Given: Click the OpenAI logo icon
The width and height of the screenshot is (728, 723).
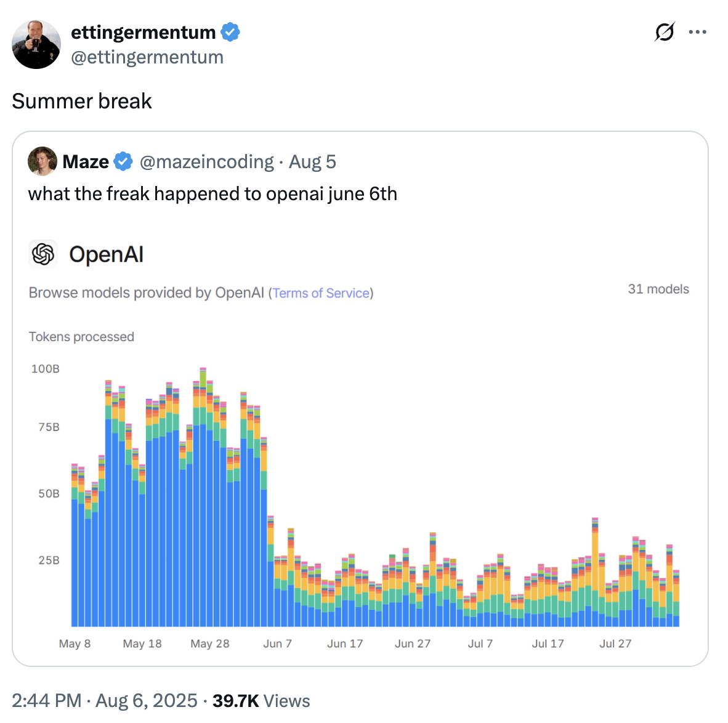Looking at the screenshot, I should [x=43, y=254].
